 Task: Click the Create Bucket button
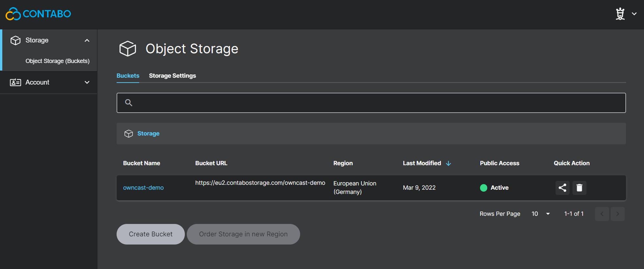point(151,234)
